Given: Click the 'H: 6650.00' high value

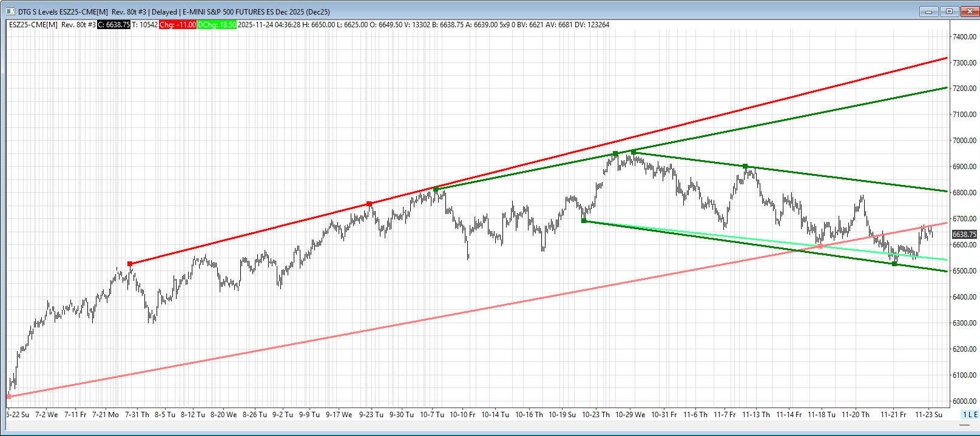Looking at the screenshot, I should click(319, 25).
